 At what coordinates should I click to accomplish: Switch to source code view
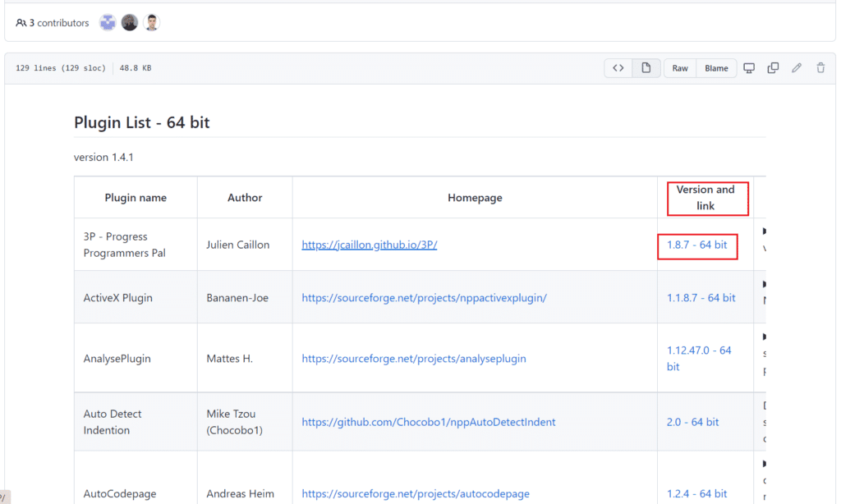618,68
